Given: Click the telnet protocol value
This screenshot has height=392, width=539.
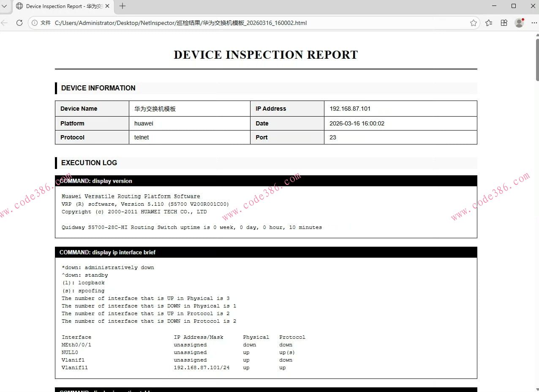Looking at the screenshot, I should tap(142, 137).
